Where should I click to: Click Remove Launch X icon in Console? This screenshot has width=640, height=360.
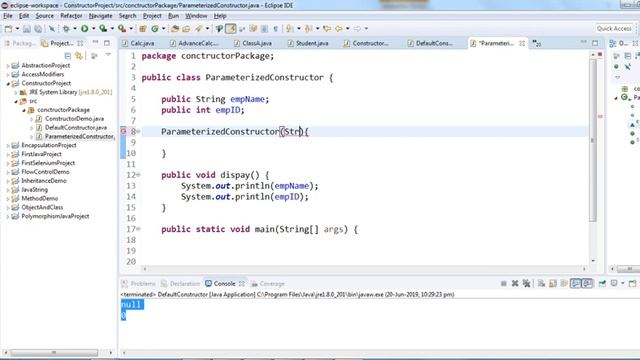515,284
